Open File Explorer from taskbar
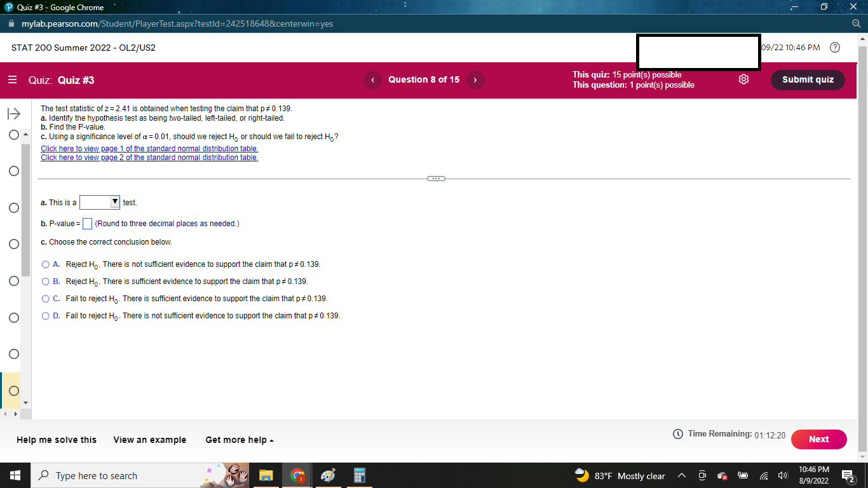 pos(266,475)
